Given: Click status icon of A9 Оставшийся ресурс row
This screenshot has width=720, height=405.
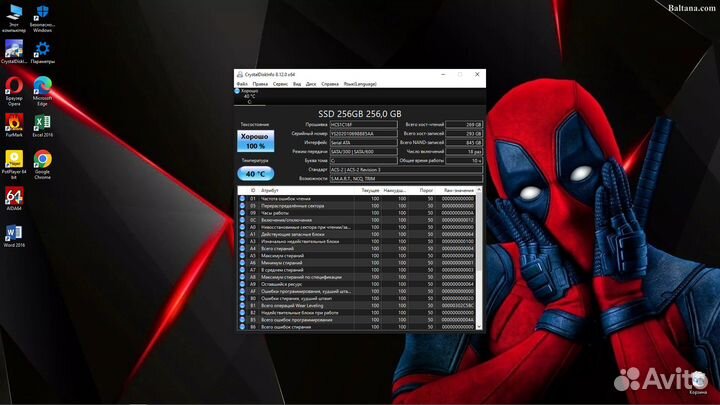Looking at the screenshot, I should point(242,284).
